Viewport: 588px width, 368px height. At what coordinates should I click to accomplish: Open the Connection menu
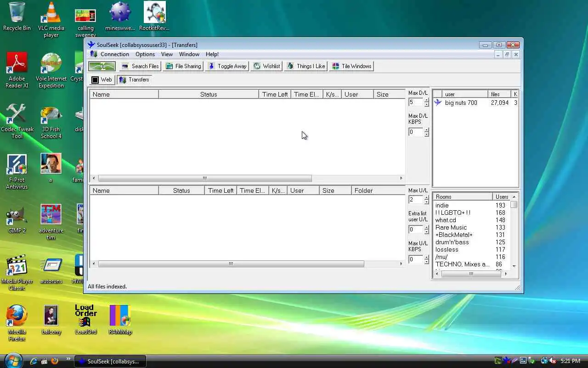click(114, 54)
